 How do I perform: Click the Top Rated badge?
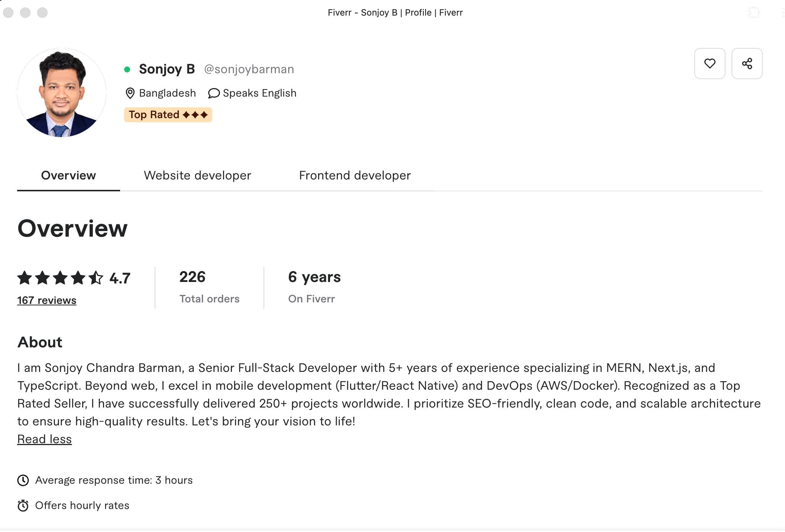point(168,115)
